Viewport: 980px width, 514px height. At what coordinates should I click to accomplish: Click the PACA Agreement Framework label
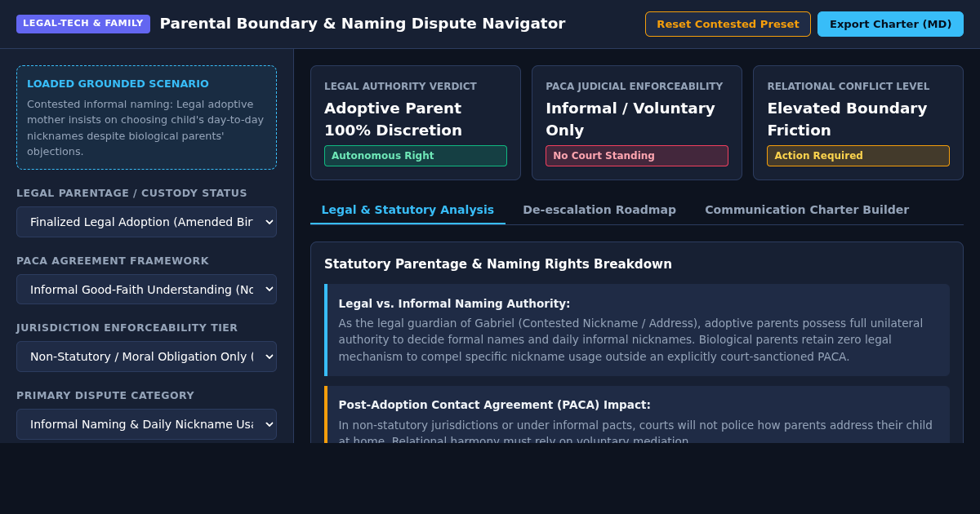[x=113, y=261]
